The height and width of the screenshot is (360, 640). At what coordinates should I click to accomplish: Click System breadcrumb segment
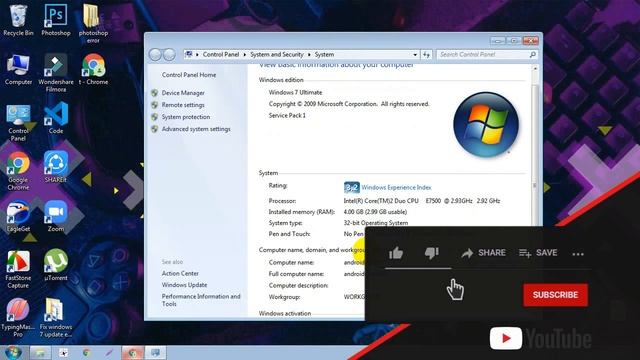point(324,55)
